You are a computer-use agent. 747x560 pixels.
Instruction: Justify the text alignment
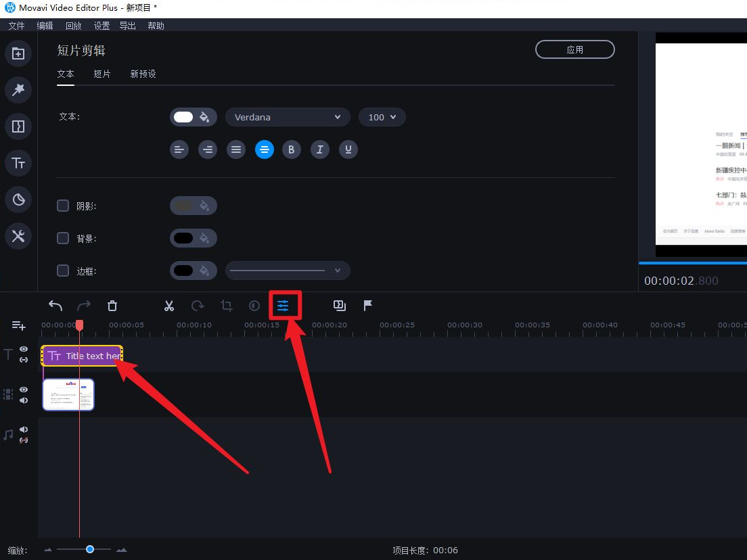(x=236, y=149)
